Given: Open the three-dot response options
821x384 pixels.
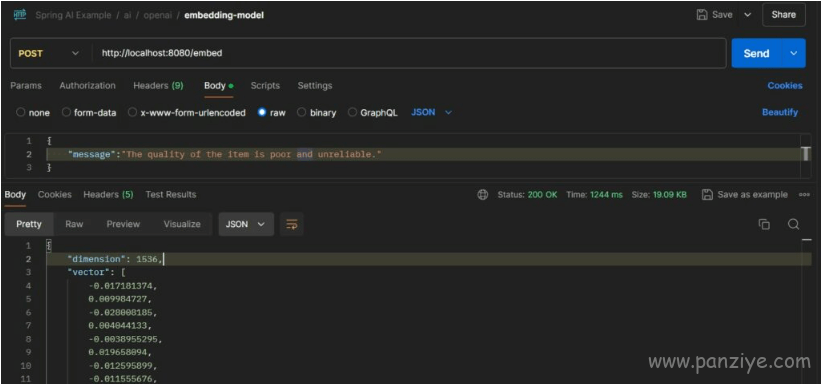Looking at the screenshot, I should point(804,195).
